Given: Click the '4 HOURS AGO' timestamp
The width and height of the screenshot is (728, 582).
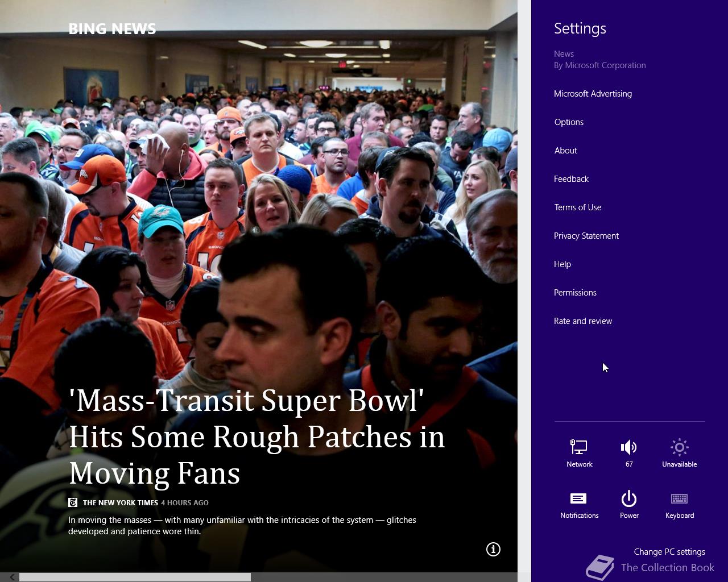Looking at the screenshot, I should [x=184, y=502].
